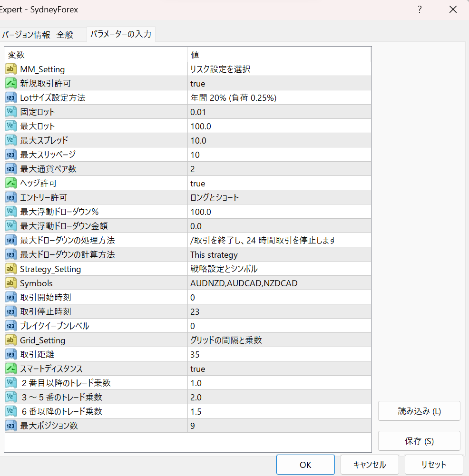Select the パラメーターの入力 tab
Viewport: 469px width, 476px height.
tap(121, 34)
